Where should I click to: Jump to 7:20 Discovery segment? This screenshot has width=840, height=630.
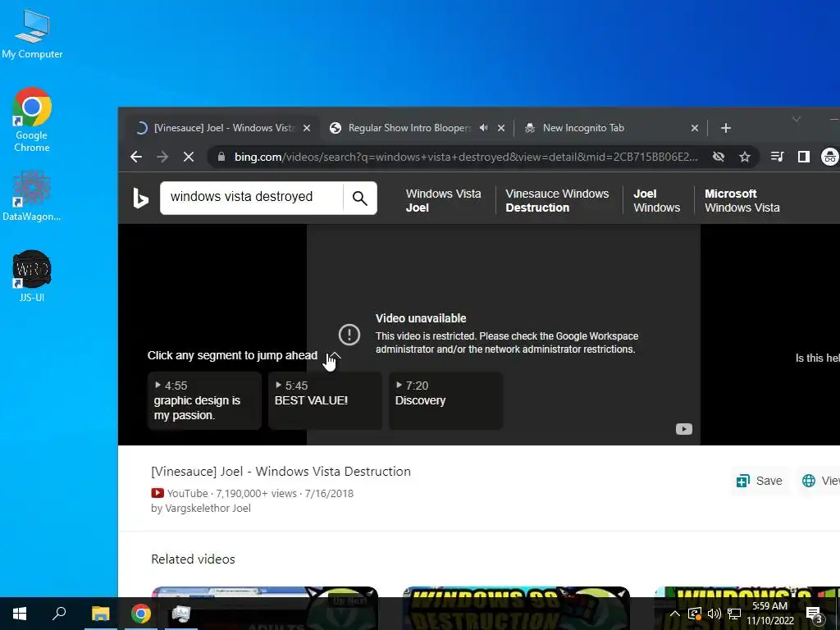[x=445, y=400]
